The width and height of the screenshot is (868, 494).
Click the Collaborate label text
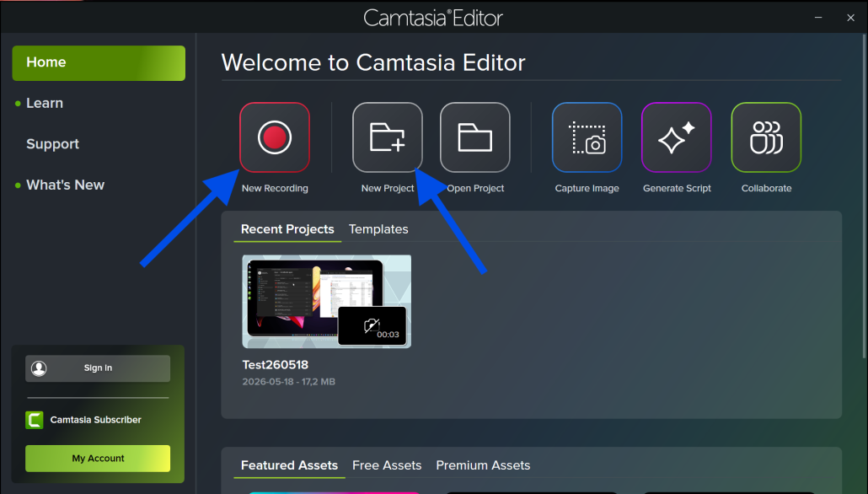point(766,188)
